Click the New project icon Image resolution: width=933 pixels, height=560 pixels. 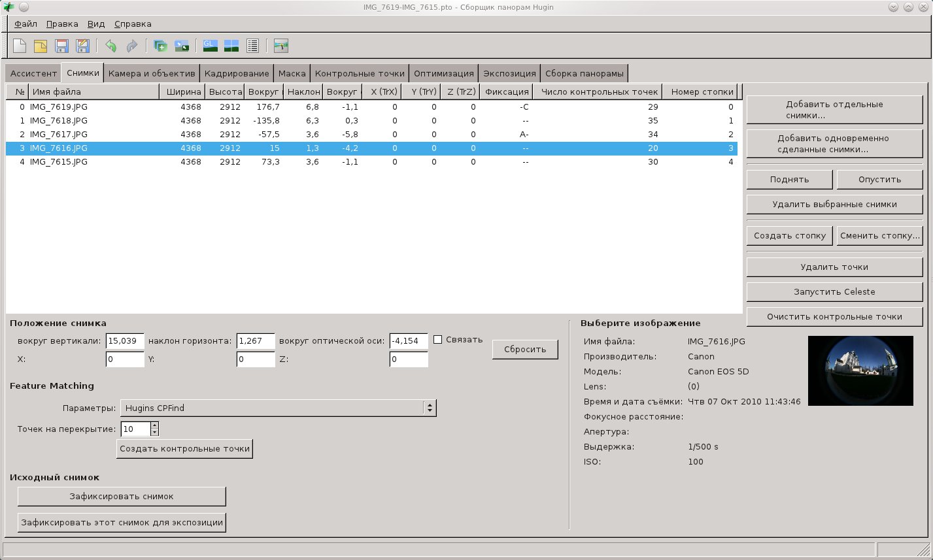pos(20,46)
